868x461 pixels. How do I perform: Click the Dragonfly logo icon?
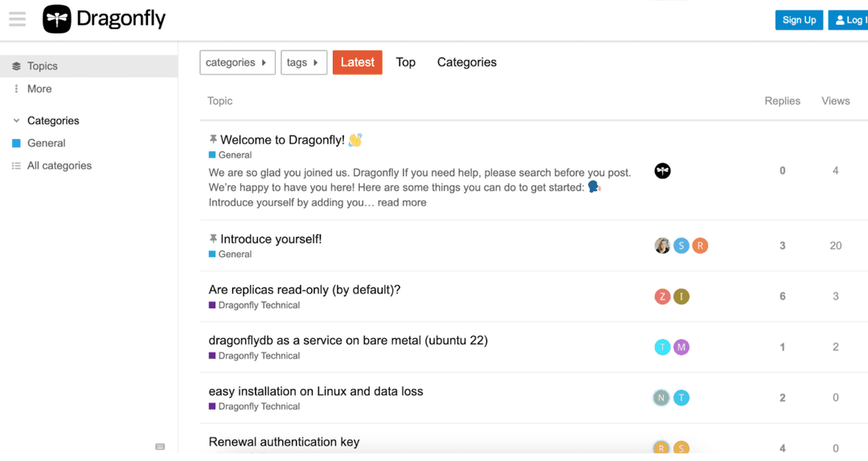pos(57,19)
